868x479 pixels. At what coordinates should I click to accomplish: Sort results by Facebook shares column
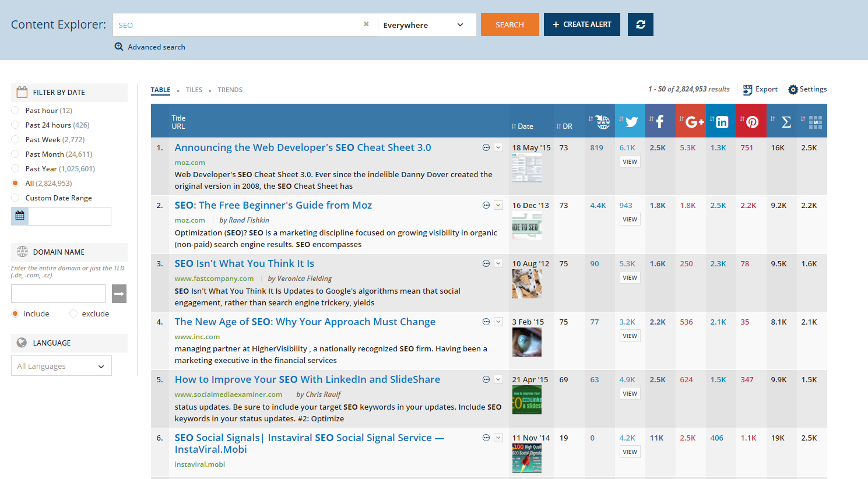(660, 121)
